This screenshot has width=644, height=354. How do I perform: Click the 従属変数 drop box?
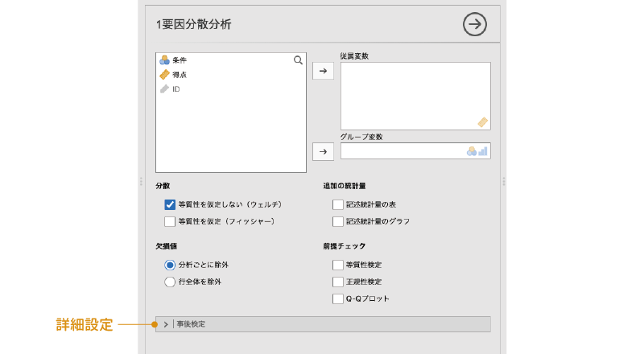click(415, 96)
